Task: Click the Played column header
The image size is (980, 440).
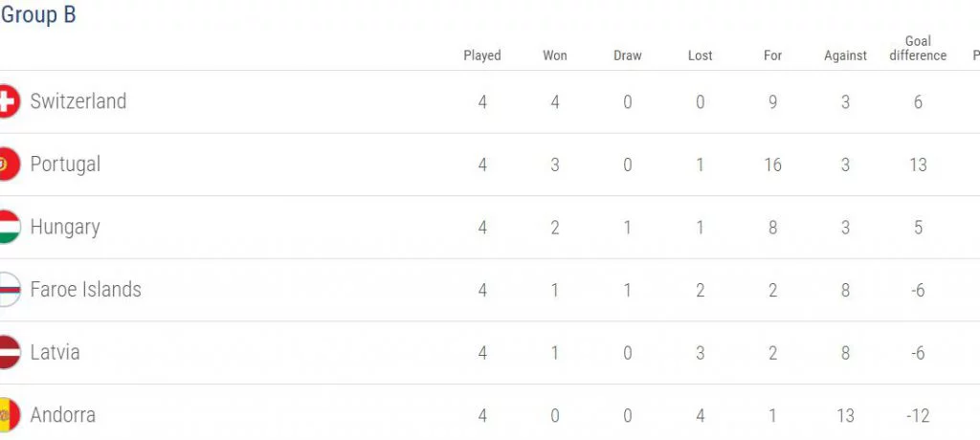Action: (x=482, y=55)
